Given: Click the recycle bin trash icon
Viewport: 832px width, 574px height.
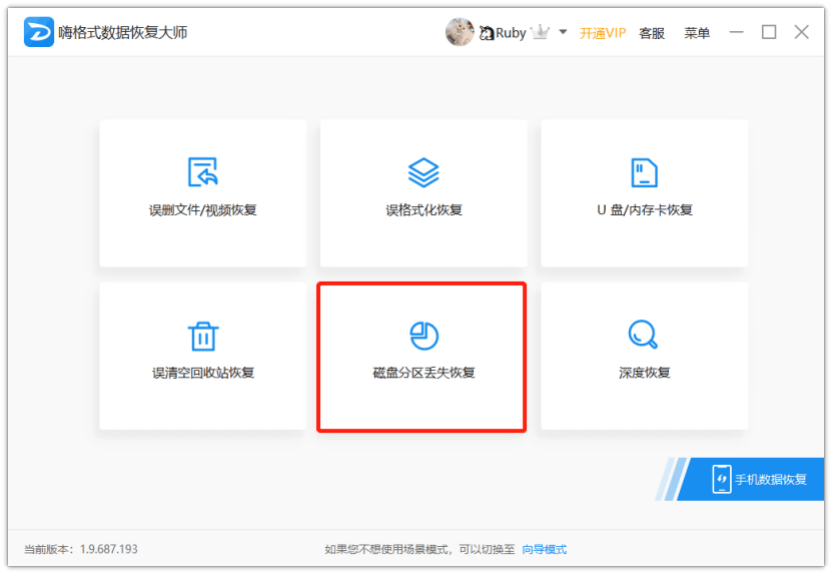Looking at the screenshot, I should (x=203, y=336).
